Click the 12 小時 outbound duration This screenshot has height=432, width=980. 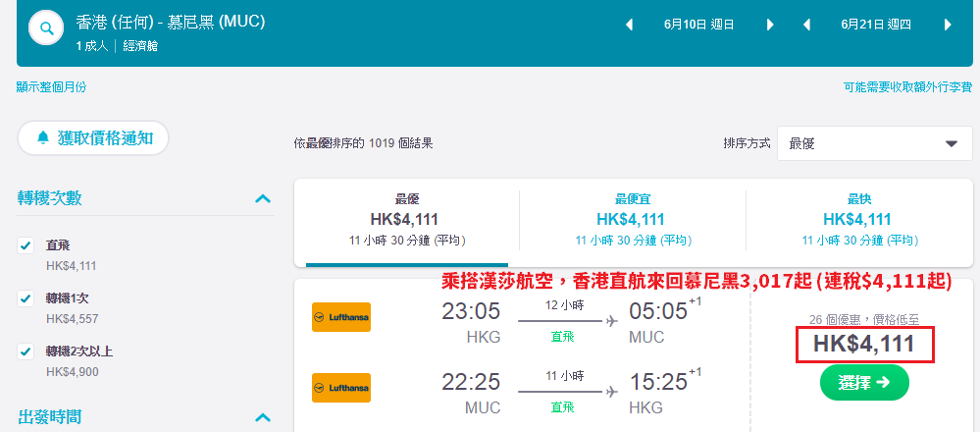pyautogui.click(x=564, y=305)
